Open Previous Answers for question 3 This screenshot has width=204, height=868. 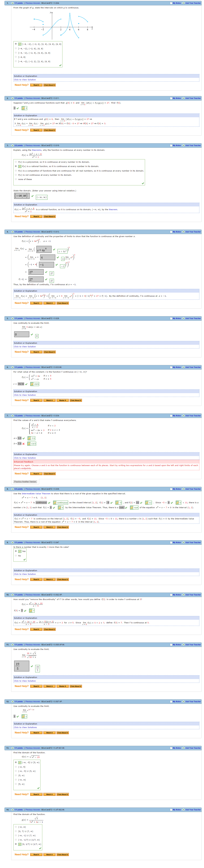pos(33,146)
